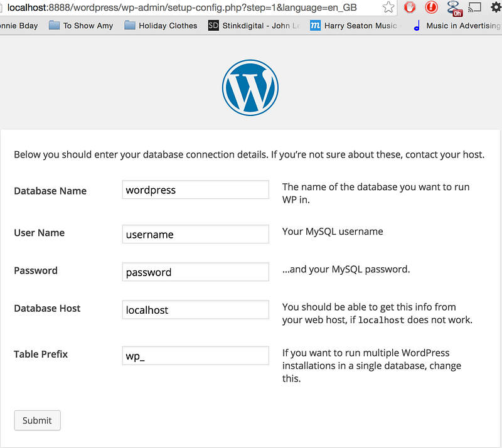Click 'Your MySQL username' description text
Screen dimensions: 502x448
[x=333, y=232]
